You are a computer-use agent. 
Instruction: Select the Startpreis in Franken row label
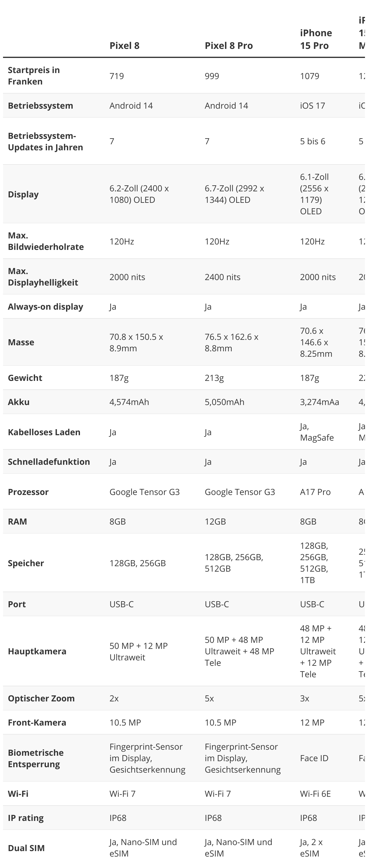point(34,76)
